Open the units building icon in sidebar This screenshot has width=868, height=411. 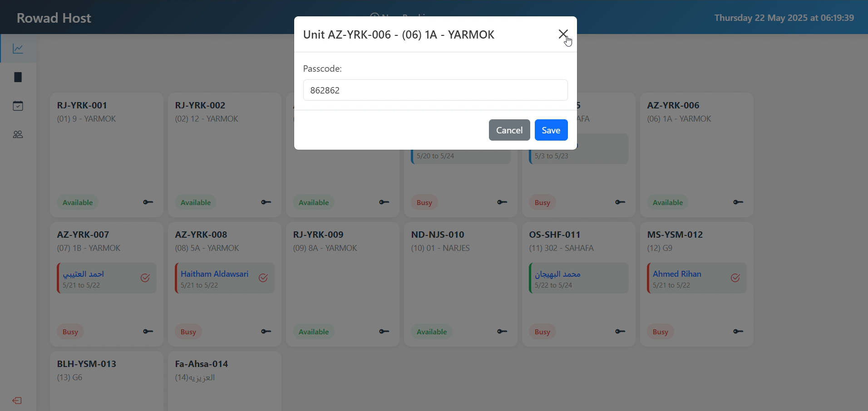(x=18, y=77)
